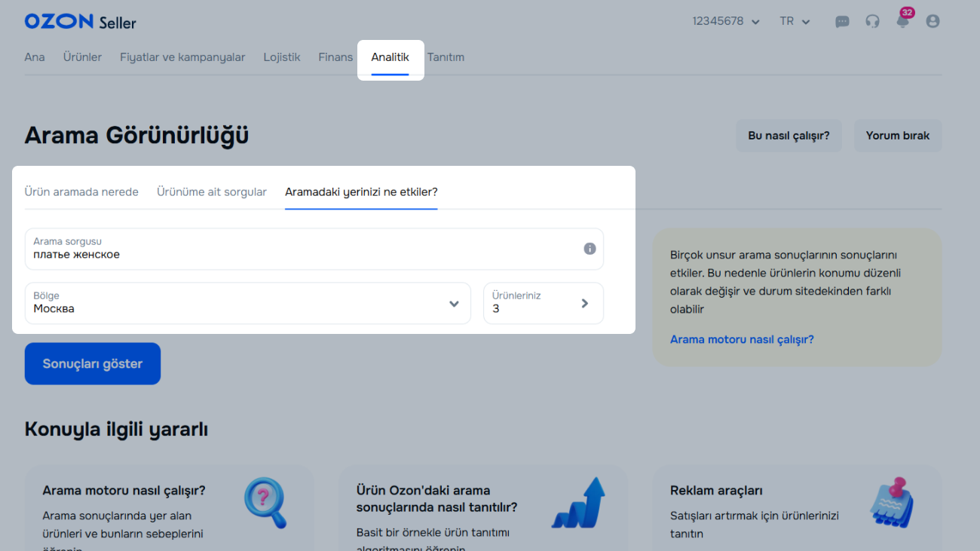Open the Fiyatlar ve kampanyalar menu
Screen dimensions: 980x551
tap(182, 57)
